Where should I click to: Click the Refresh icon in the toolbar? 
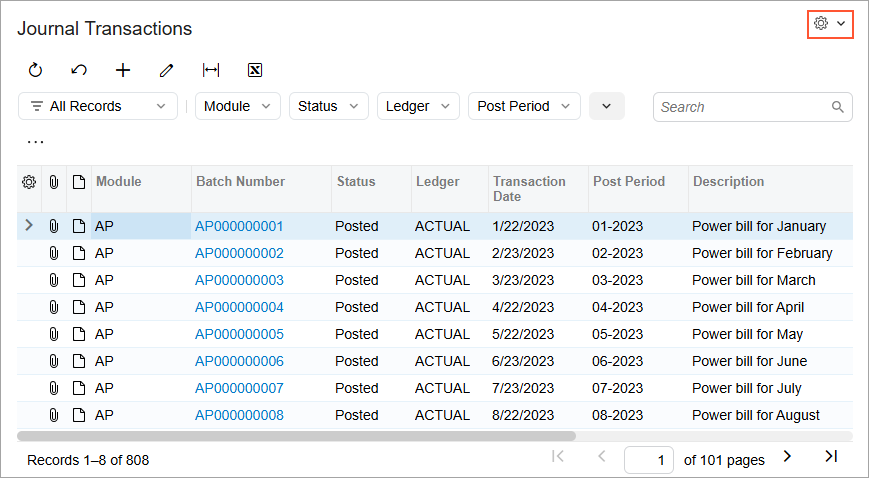click(x=35, y=70)
